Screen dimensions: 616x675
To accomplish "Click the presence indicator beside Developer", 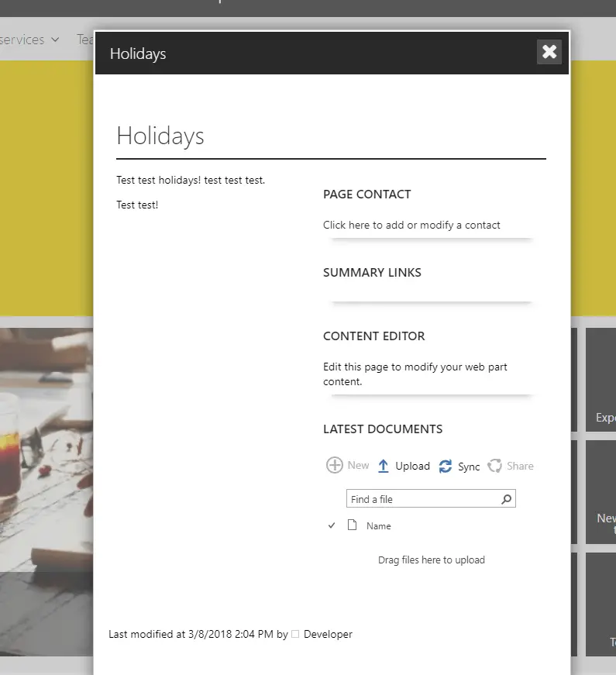I will (295, 634).
